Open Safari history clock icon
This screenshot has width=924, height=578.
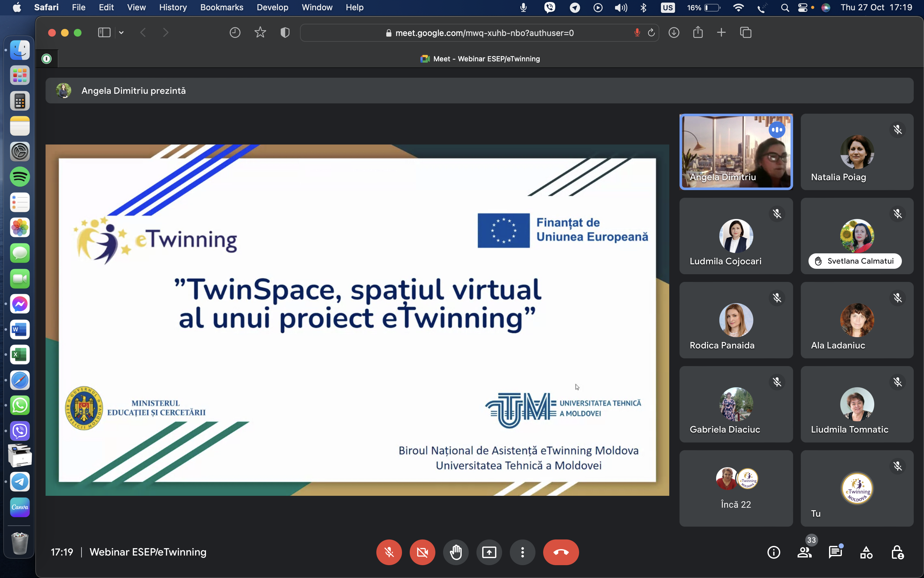[235, 32]
